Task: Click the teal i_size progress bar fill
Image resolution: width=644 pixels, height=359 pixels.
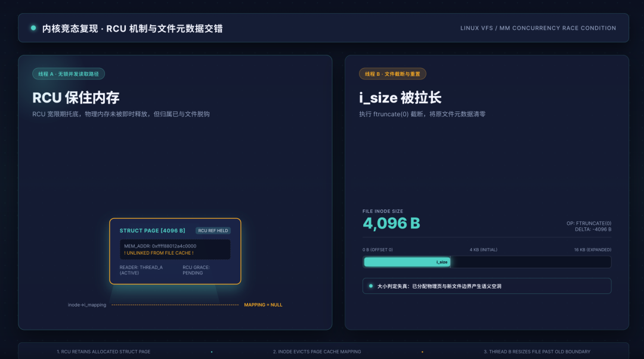Action: point(407,262)
